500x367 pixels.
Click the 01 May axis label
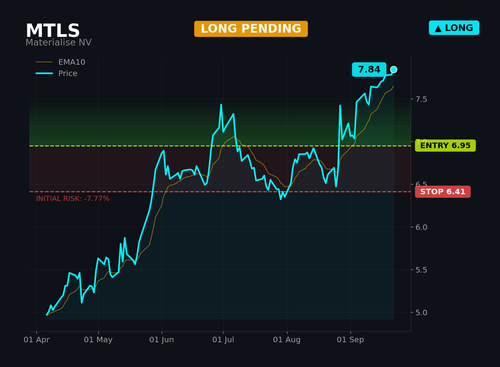tap(98, 340)
